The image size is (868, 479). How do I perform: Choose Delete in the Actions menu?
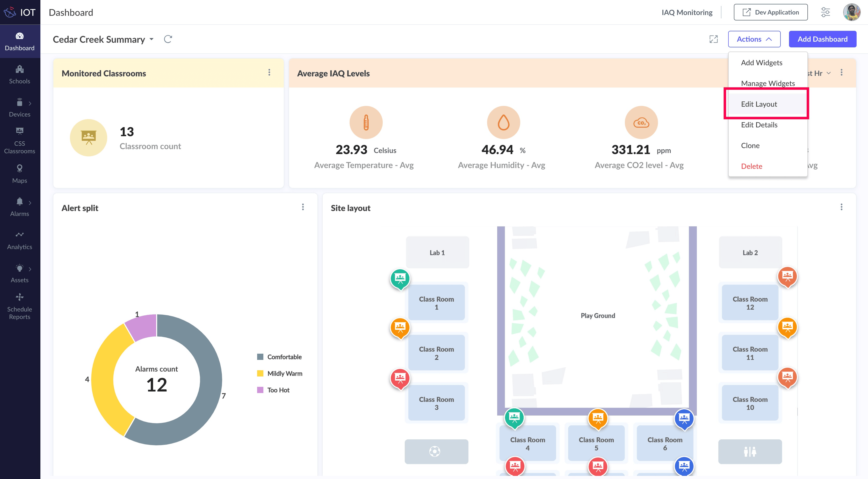point(751,166)
